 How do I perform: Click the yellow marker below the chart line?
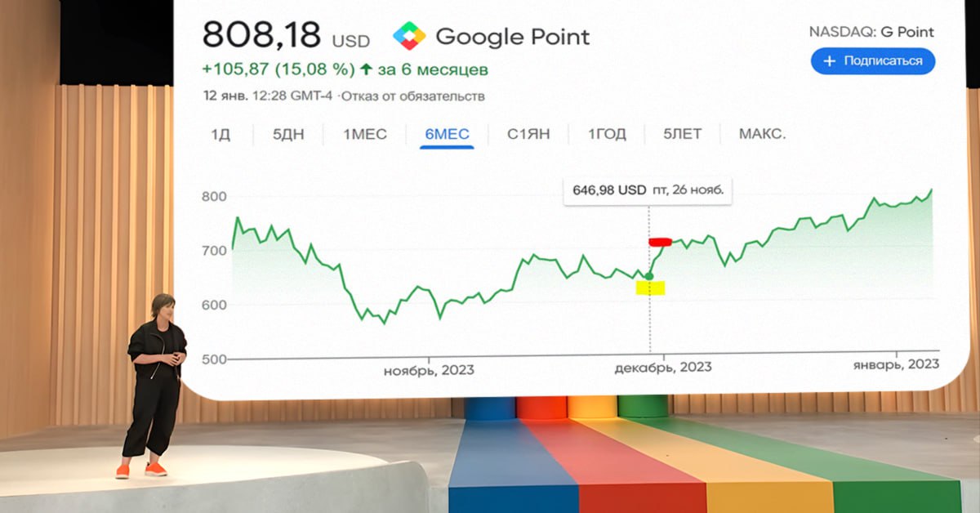click(x=650, y=288)
